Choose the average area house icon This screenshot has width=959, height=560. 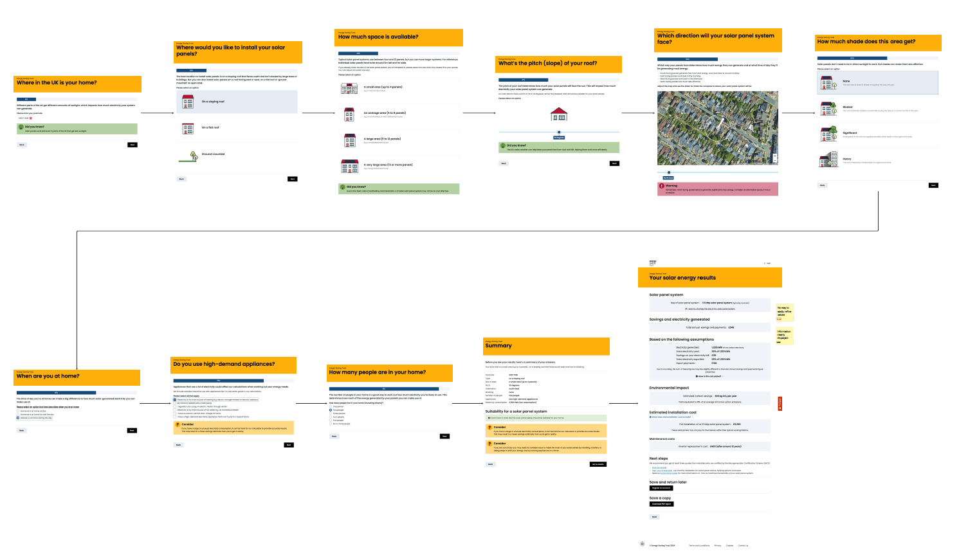pyautogui.click(x=349, y=114)
